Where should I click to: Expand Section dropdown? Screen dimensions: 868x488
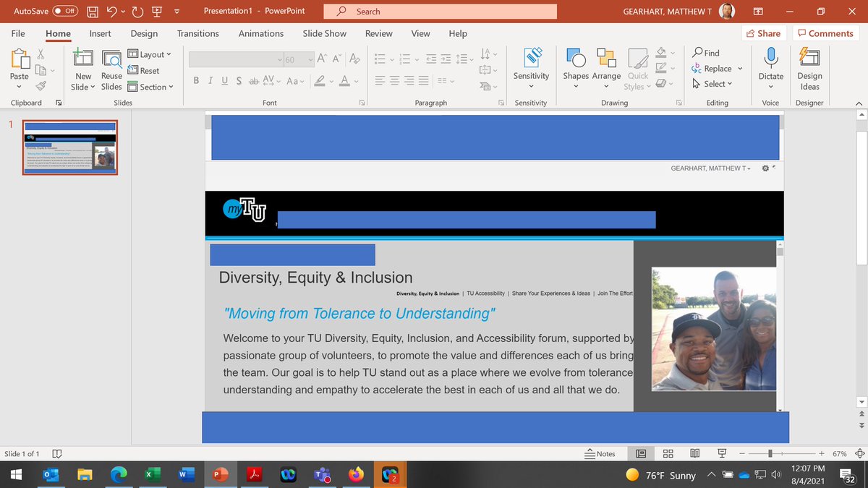[x=150, y=87]
